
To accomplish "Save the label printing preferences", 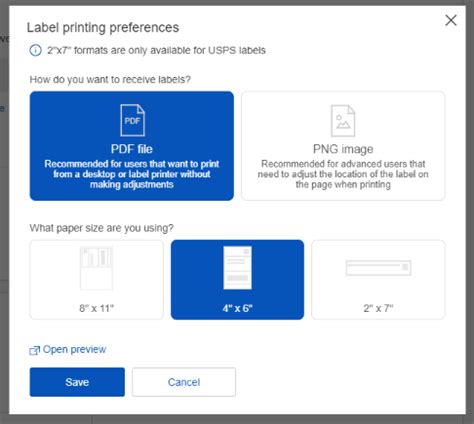I will point(77,382).
